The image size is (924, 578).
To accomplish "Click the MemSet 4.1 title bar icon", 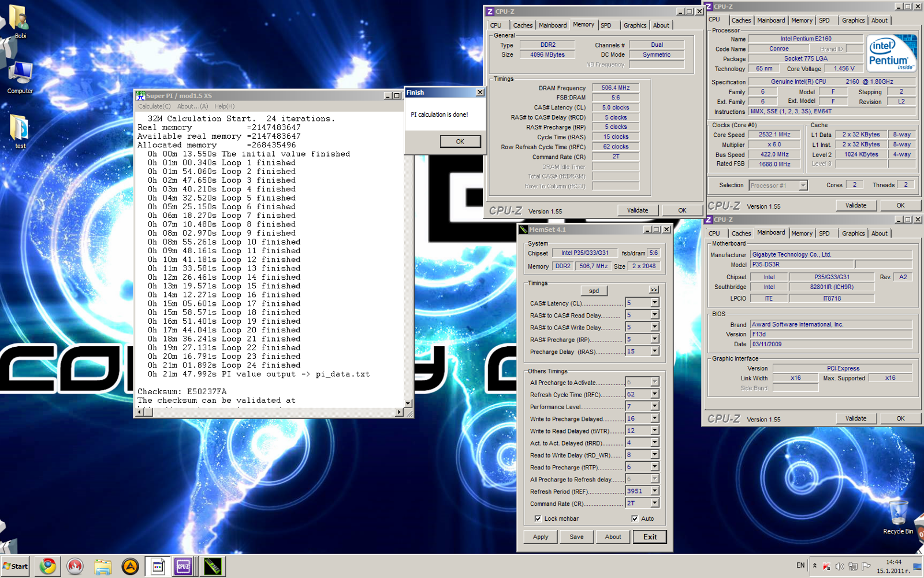I will [x=523, y=229].
